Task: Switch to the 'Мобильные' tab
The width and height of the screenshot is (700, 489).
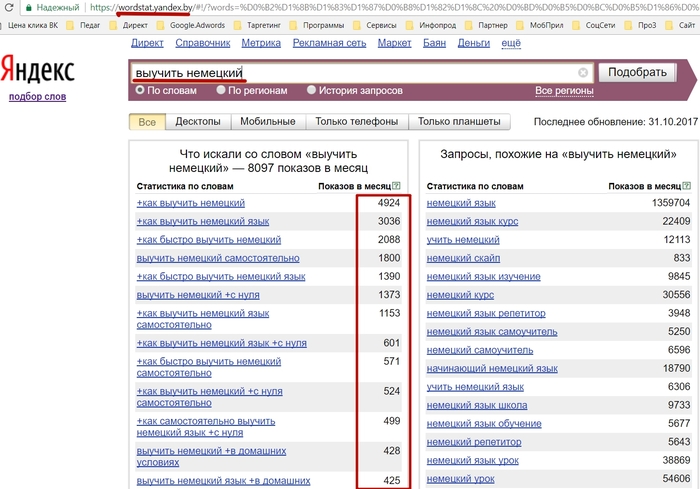Action: pyautogui.click(x=268, y=121)
